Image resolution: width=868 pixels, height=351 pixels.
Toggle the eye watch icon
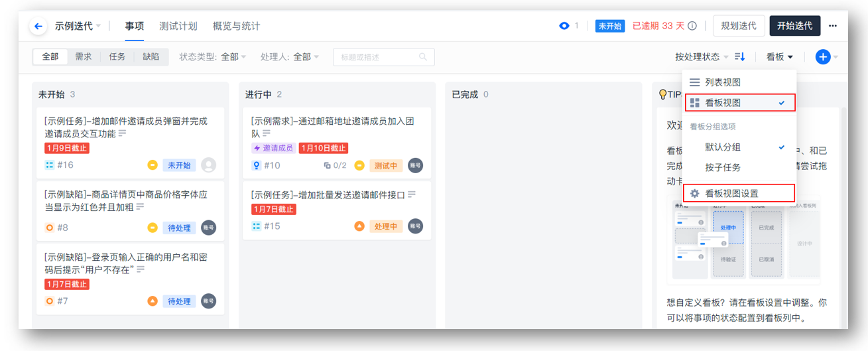(x=564, y=26)
